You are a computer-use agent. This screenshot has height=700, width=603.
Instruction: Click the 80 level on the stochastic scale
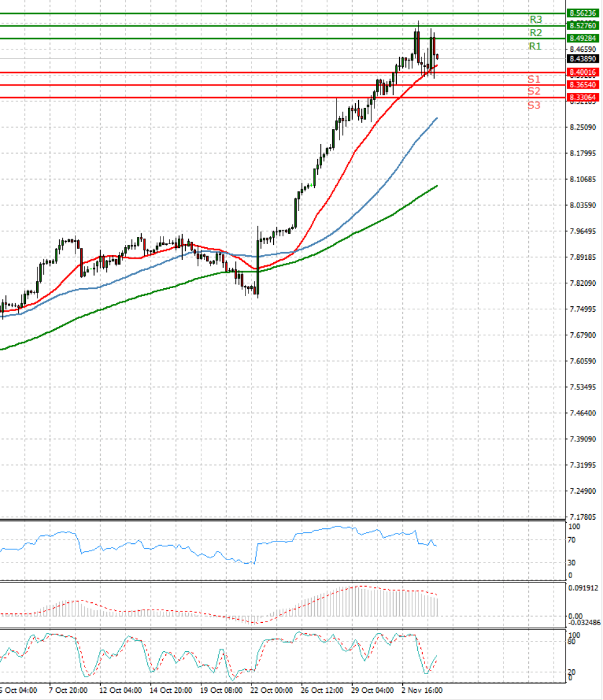click(x=571, y=642)
